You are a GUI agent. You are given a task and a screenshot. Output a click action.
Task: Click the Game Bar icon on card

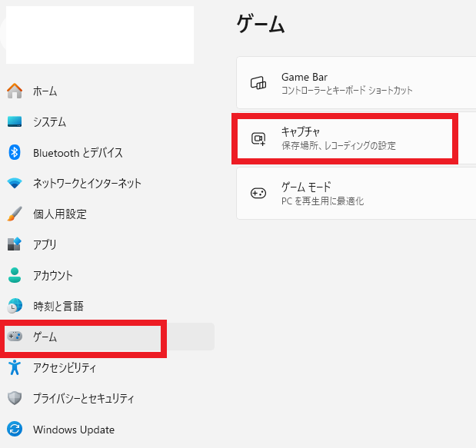click(258, 83)
